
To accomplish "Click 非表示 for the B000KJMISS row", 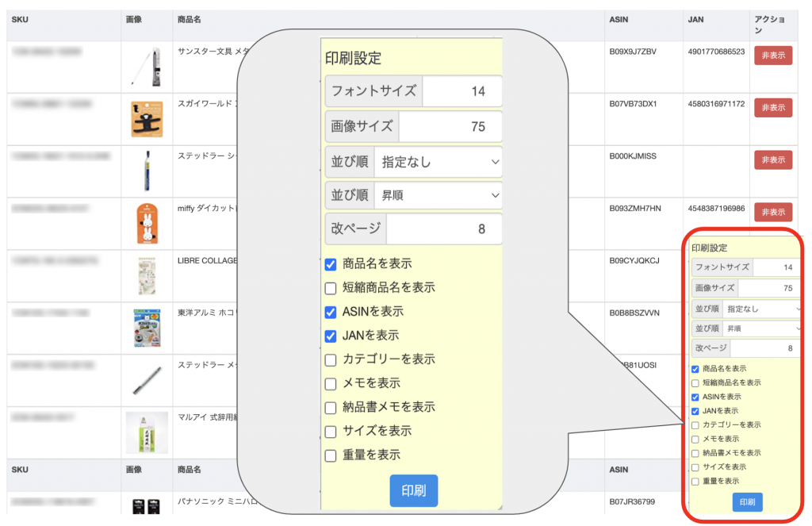I will pos(773,160).
